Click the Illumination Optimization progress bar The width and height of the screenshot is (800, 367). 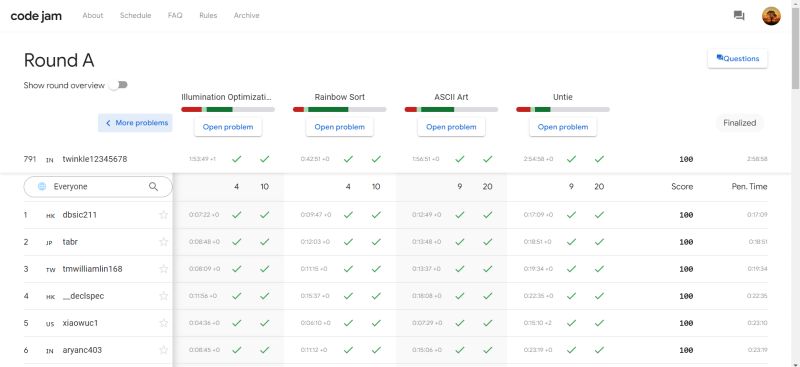point(228,109)
